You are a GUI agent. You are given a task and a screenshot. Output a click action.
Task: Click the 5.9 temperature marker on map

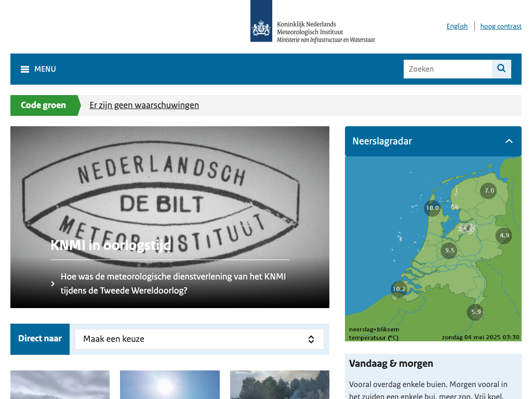coord(475,312)
